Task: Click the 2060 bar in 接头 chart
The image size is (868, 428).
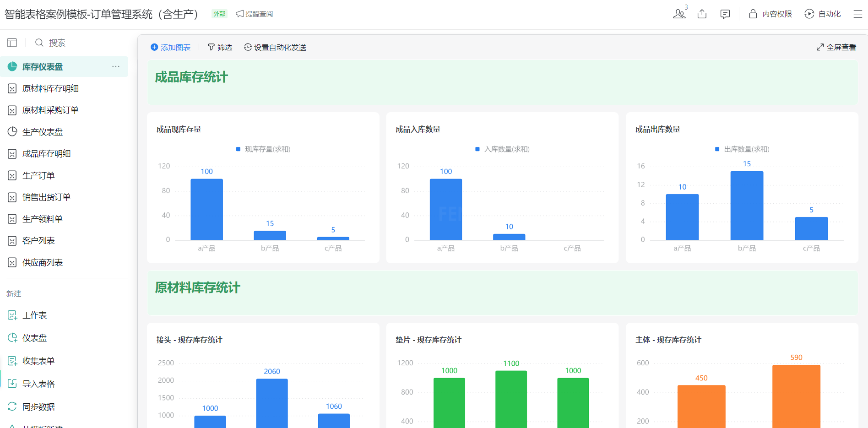Action: [x=272, y=403]
